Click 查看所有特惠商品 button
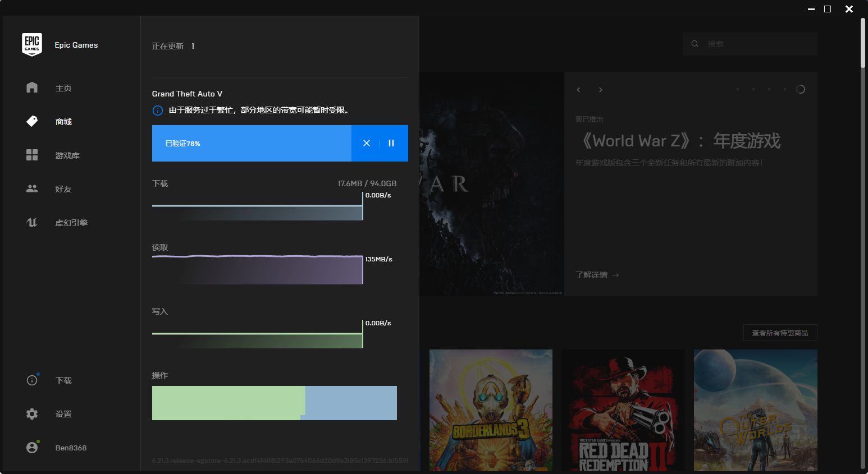Image resolution: width=868 pixels, height=474 pixels. (780, 333)
